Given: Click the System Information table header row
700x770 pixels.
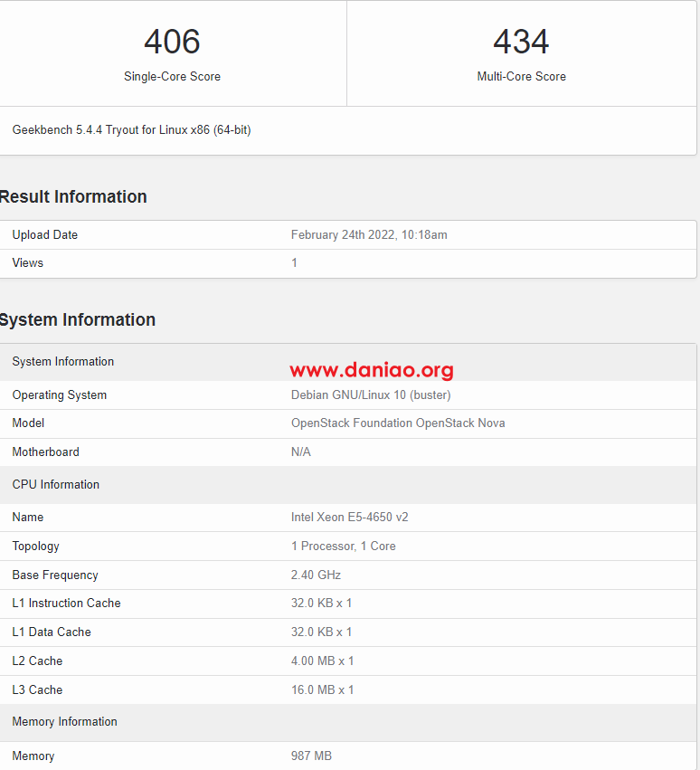Looking at the screenshot, I should [x=347, y=362].
